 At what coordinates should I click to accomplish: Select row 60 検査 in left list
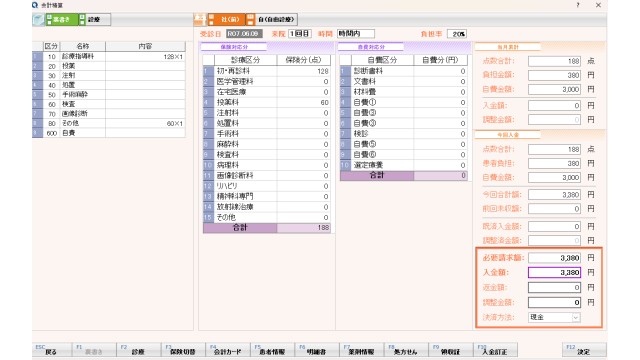click(x=109, y=104)
